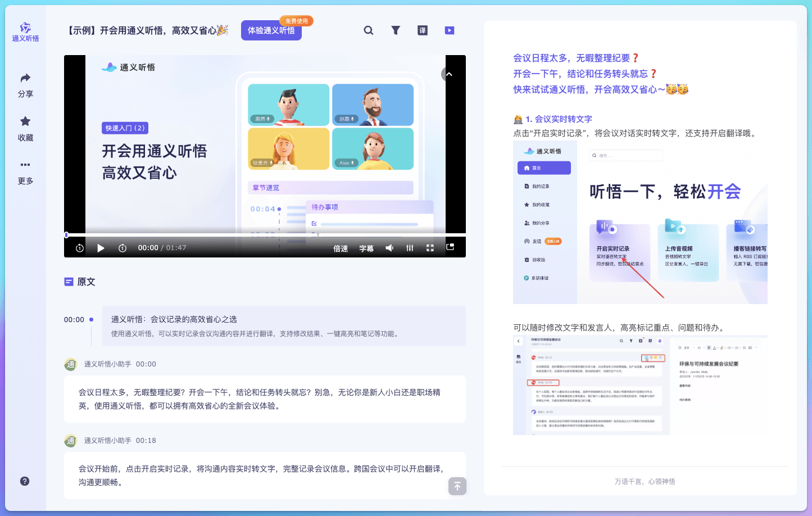This screenshot has width=812, height=516.
Task: Click the note text 可以随时修改文字和发言人
Action: (619, 328)
